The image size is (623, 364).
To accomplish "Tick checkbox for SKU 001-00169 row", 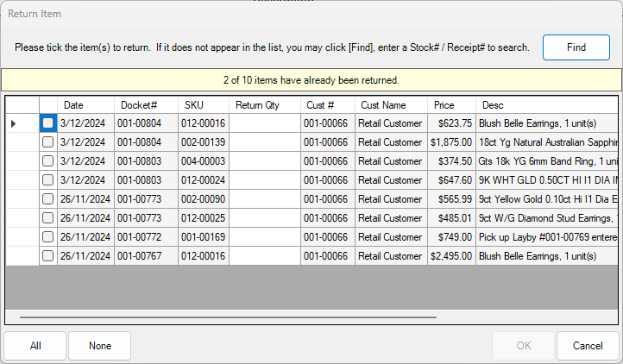I will [48, 237].
